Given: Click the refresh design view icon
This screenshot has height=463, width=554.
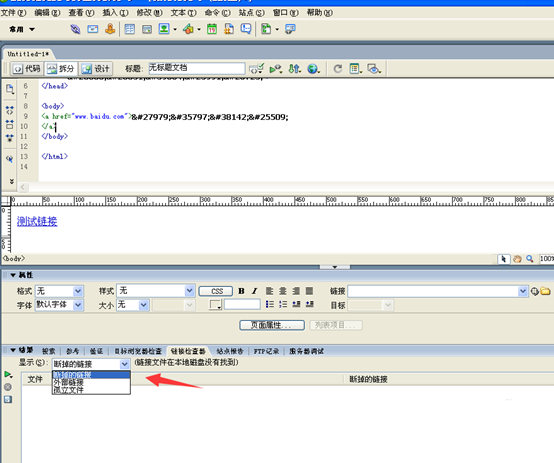Looking at the screenshot, I should (x=337, y=68).
